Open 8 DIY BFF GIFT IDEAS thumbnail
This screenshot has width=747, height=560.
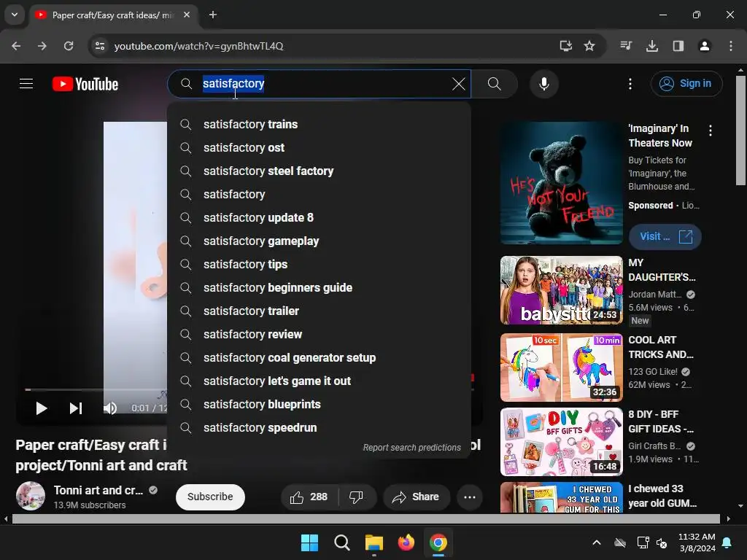(x=561, y=442)
